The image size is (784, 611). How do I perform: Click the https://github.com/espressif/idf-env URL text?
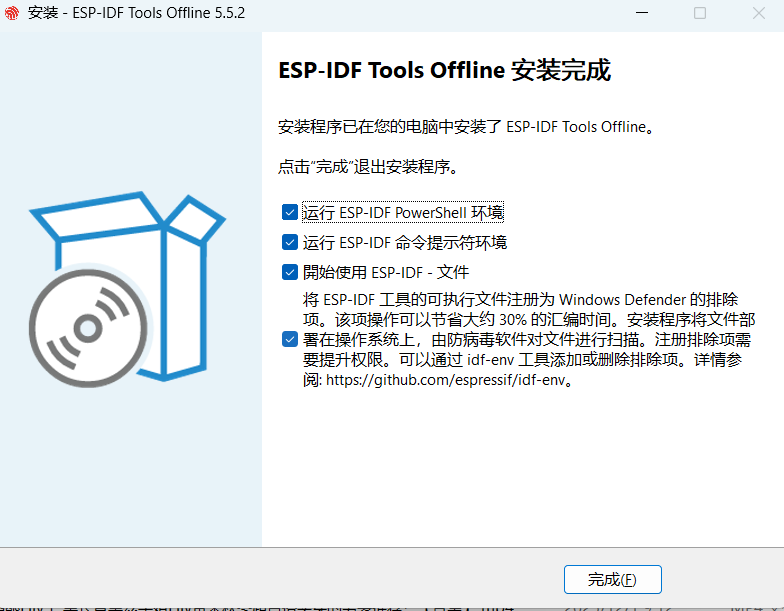point(446,380)
